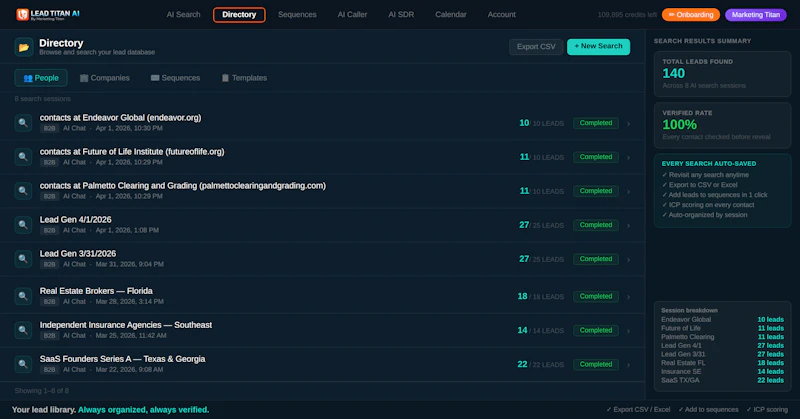The image size is (800, 419).
Task: Click Completed status for Lead Gen 3/31/2026
Action: [x=596, y=259]
